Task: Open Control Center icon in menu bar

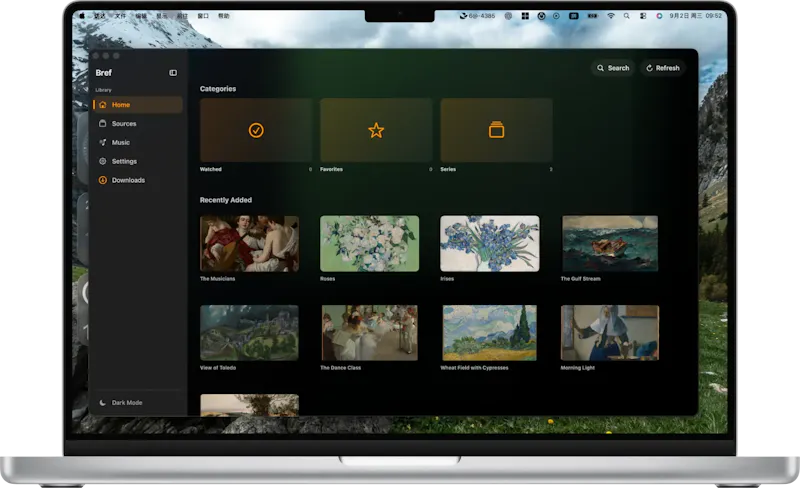Action: pyautogui.click(x=643, y=16)
